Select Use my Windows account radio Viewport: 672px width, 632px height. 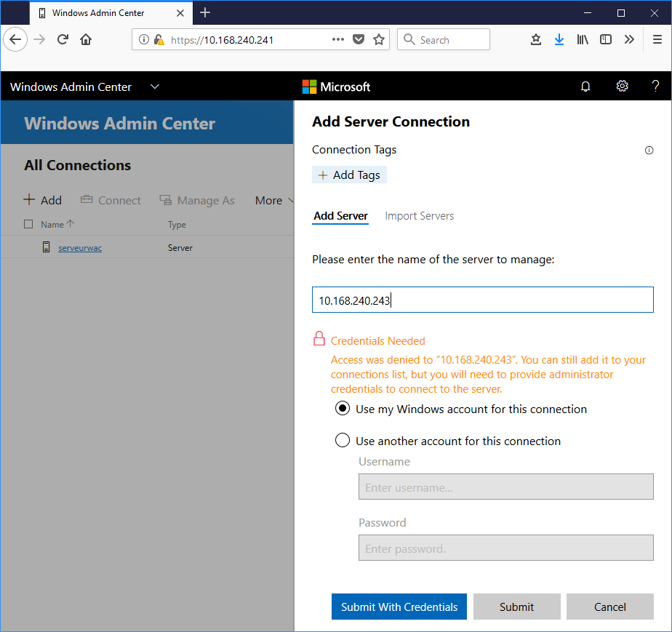pos(342,408)
